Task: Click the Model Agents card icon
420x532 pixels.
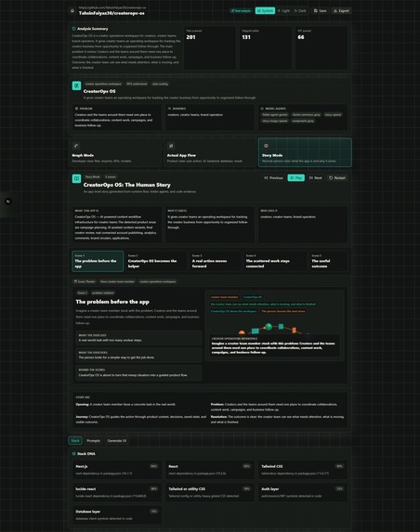Action: coord(262,109)
